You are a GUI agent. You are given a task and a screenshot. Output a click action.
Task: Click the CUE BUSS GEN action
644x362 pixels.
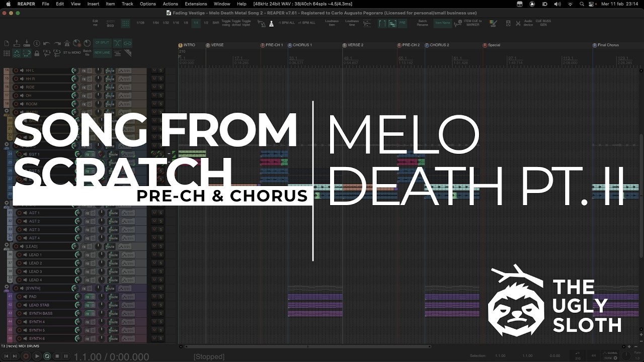[x=543, y=23]
